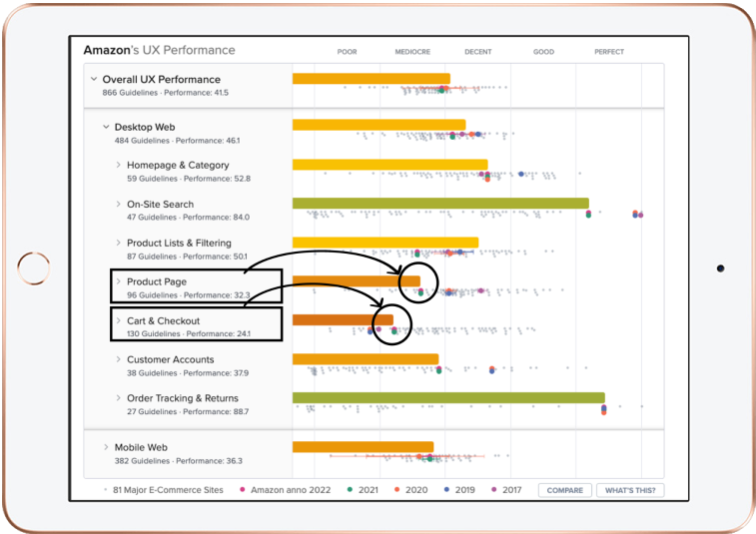756x534 pixels.
Task: Click the On-Site Search green bar
Action: click(x=440, y=203)
